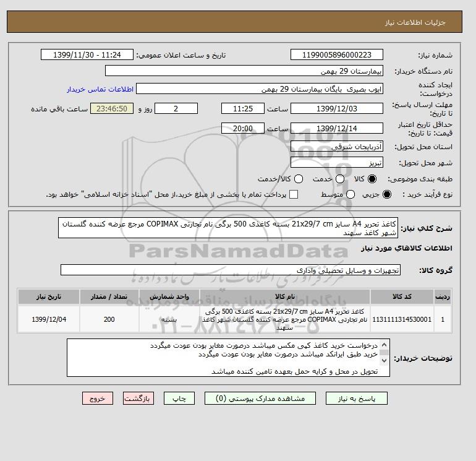Click the واحد شمارش column header
476x461 pixels.
169,296
